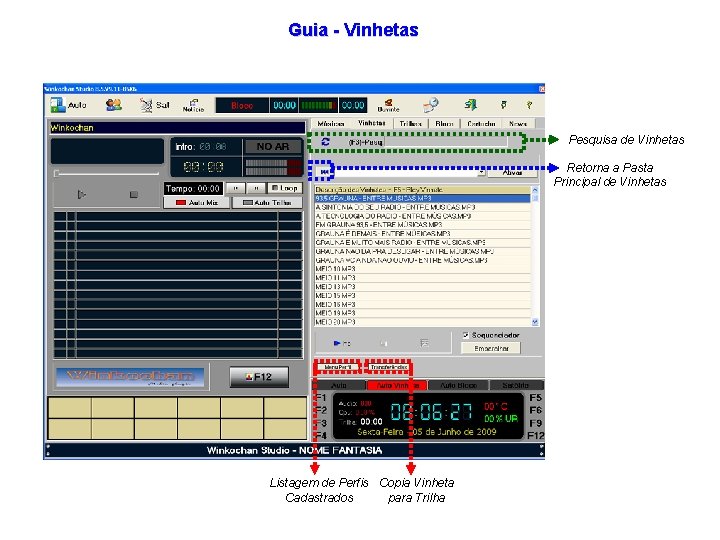Select 'MEIO 13.MP3' row
The image size is (720, 540).
coord(422,287)
